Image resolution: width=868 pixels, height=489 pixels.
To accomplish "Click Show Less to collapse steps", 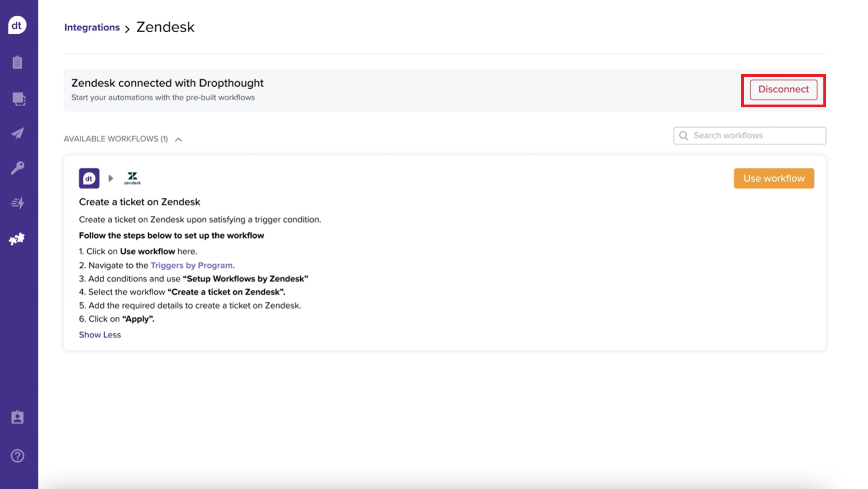I will click(100, 335).
